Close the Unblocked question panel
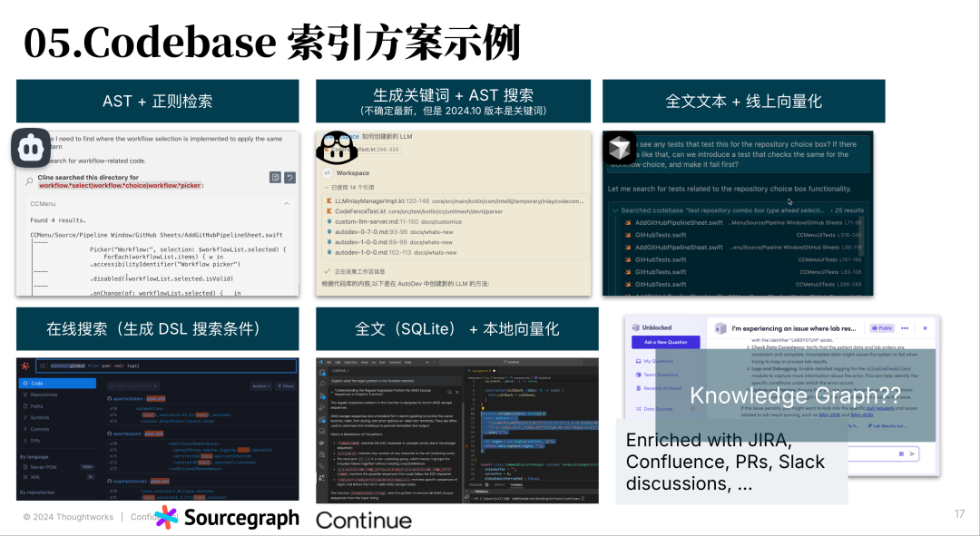The image size is (980, 536). 925,328
